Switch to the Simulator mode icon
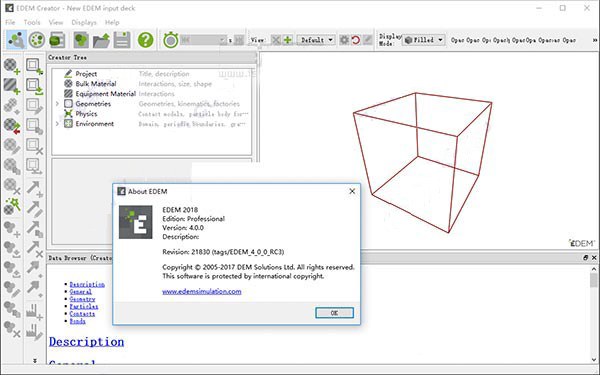This screenshot has height=375, width=600. pyautogui.click(x=37, y=40)
